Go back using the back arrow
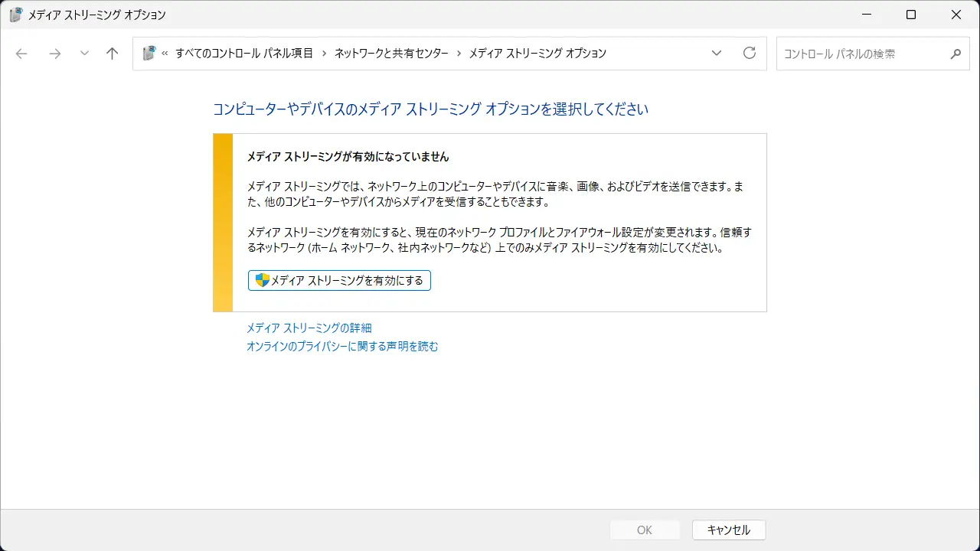This screenshot has width=980, height=551. [21, 54]
